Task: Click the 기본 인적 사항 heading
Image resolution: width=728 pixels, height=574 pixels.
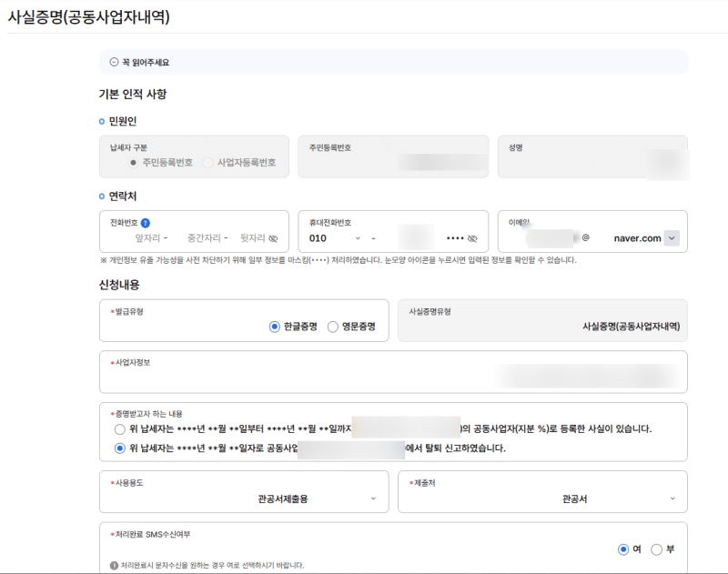Action: (133, 95)
